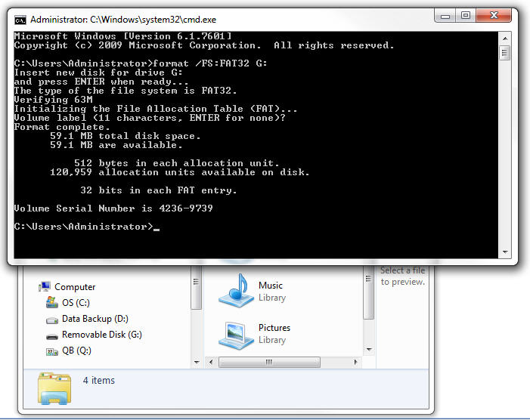Screen dimensions: 530x420
Task: Click the Volume Serial Number line
Action: click(113, 208)
